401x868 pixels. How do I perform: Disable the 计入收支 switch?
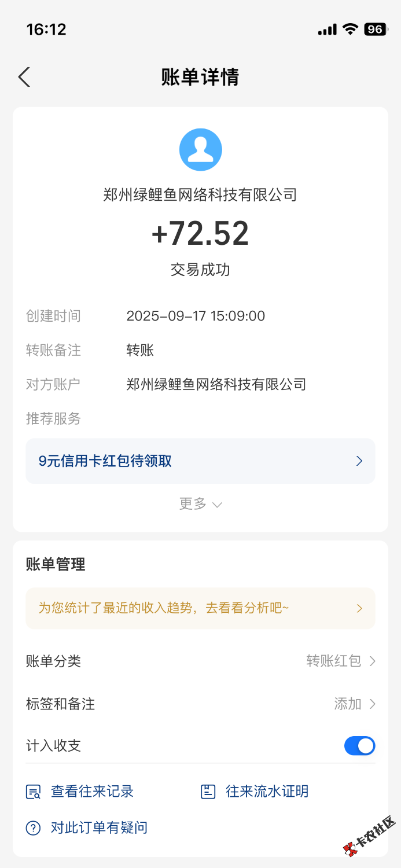359,746
